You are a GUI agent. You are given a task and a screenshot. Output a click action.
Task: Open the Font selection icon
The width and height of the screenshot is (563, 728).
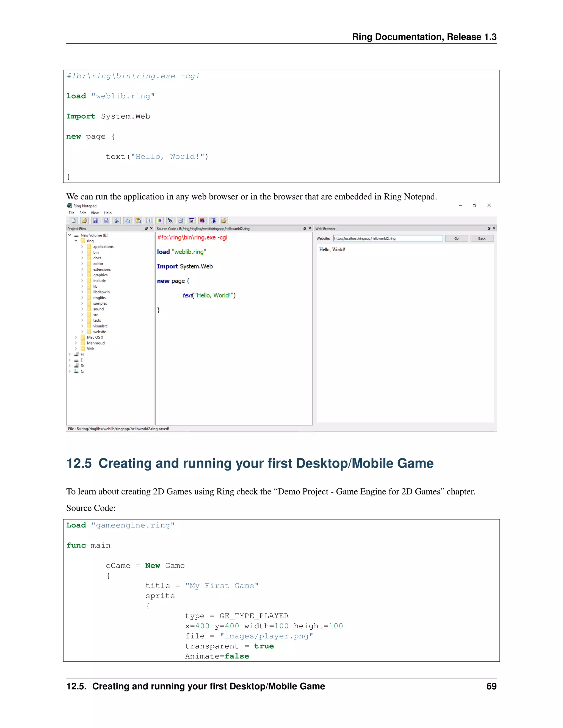tap(149, 221)
